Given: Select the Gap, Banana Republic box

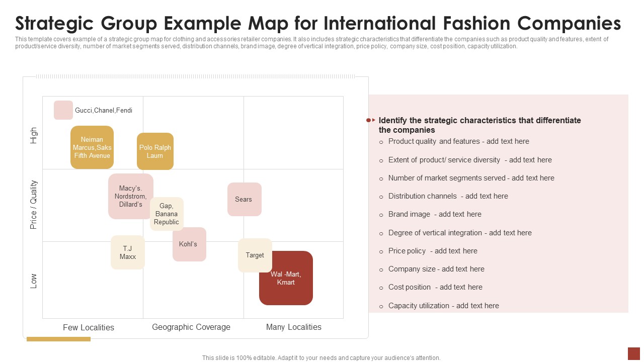Looking at the screenshot, I should click(167, 214).
